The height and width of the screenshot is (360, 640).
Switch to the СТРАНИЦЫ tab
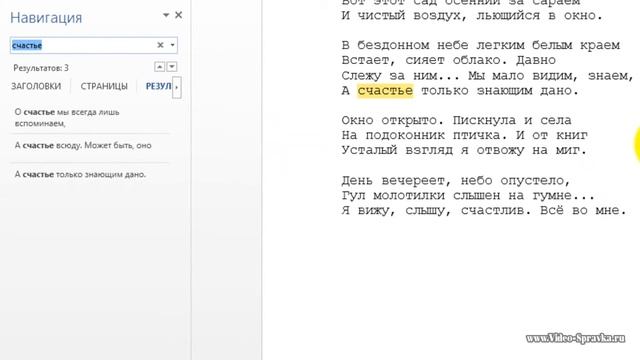point(104,86)
